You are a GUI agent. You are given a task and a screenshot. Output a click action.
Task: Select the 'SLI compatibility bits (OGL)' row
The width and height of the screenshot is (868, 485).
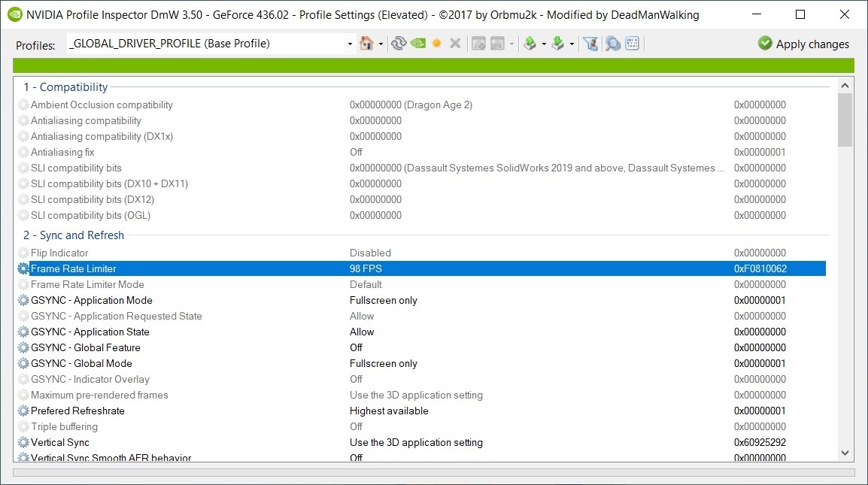(x=421, y=215)
